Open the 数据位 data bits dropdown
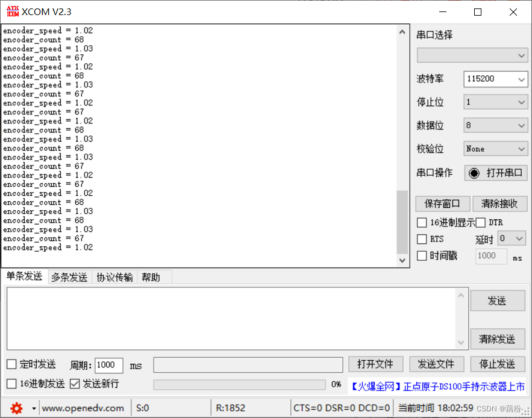Screen dimensions: 532x418 click(496, 125)
